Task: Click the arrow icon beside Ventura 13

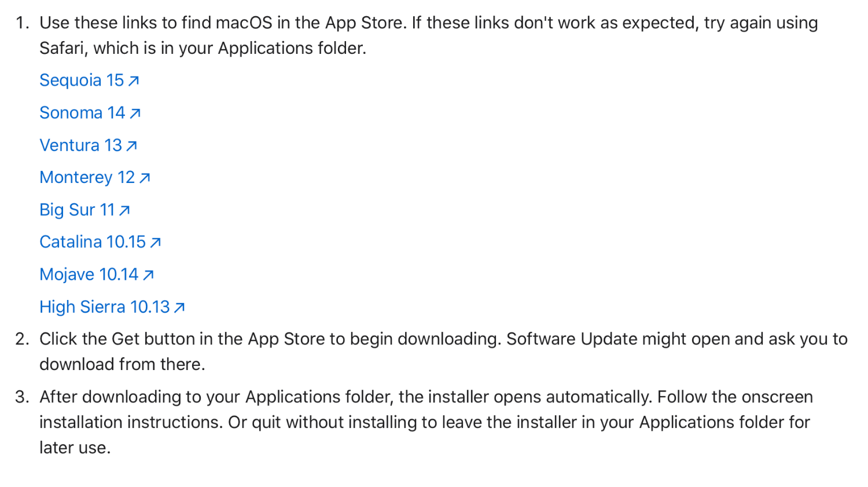Action: click(x=131, y=146)
